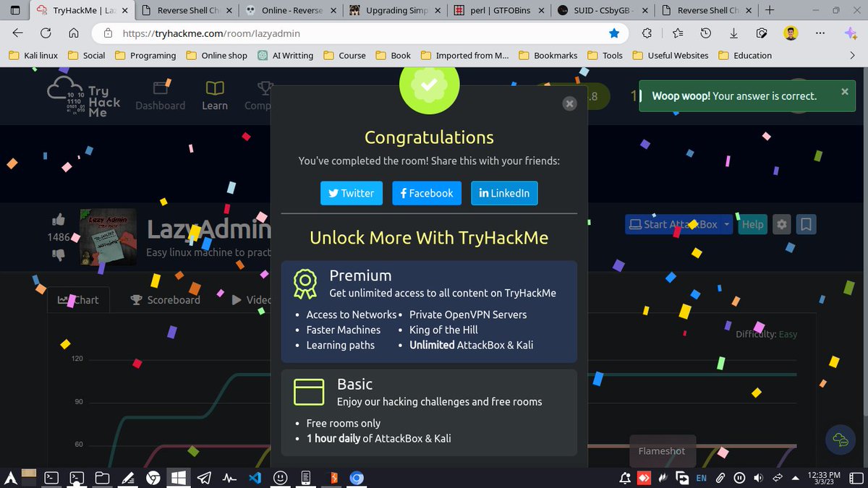Open Burp Suite orange taskbar icon
868x488 pixels.
point(332,478)
